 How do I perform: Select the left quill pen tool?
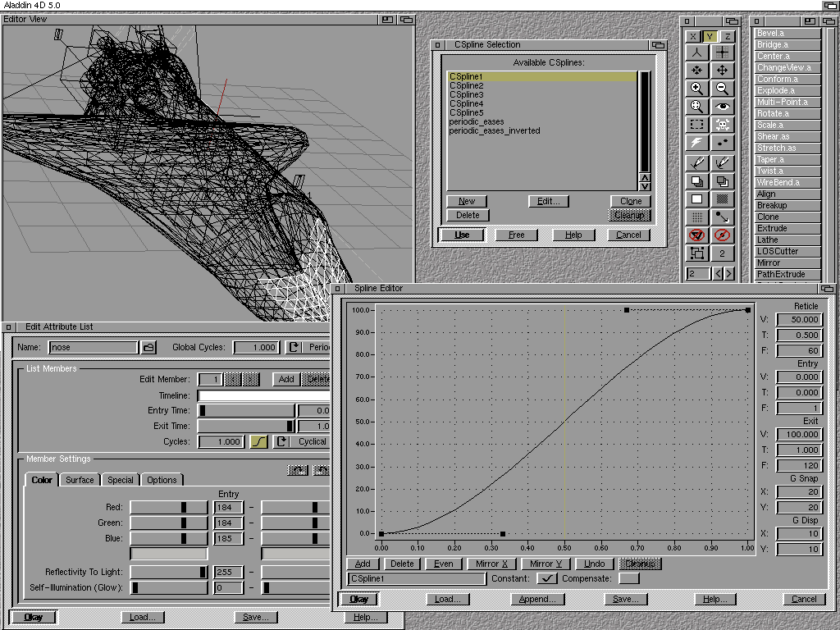(696, 162)
